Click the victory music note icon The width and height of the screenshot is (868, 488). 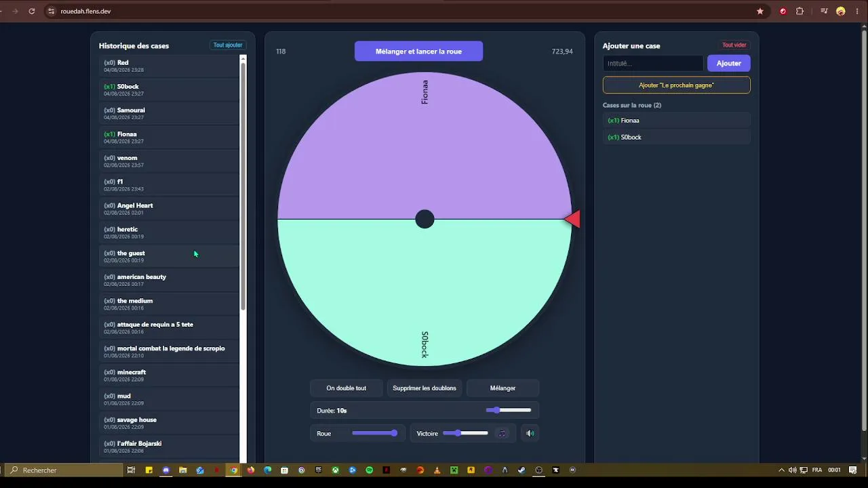coord(502,434)
